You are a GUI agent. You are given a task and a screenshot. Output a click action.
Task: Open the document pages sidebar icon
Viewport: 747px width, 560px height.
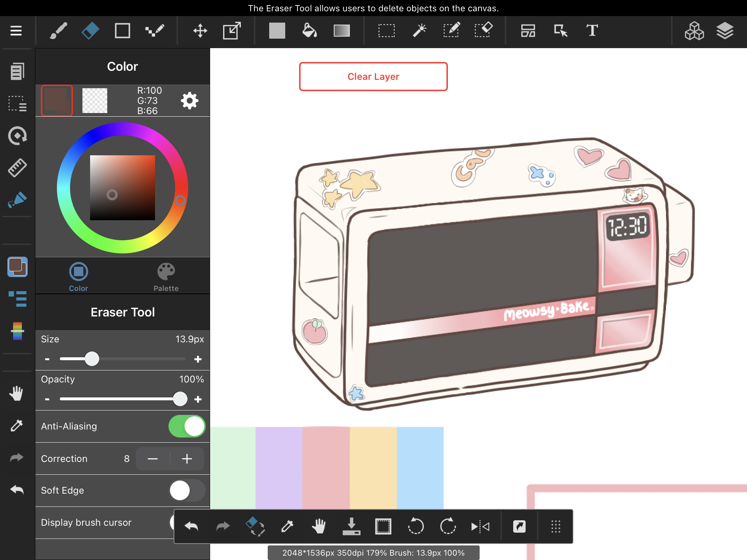(17, 71)
